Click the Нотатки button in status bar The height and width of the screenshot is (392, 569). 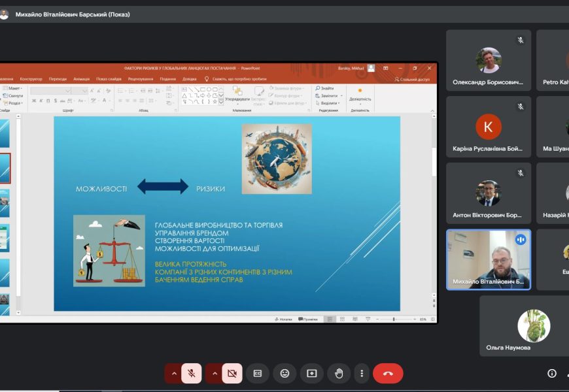click(283, 319)
